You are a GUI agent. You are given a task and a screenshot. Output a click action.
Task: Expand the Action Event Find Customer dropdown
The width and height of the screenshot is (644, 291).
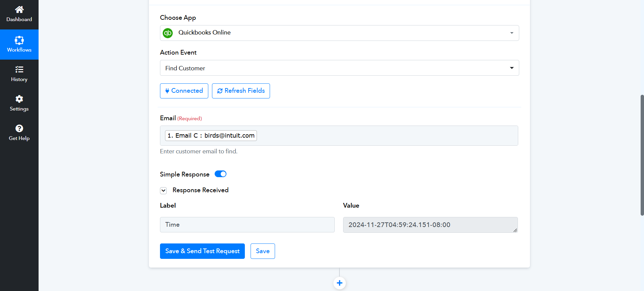point(339,68)
